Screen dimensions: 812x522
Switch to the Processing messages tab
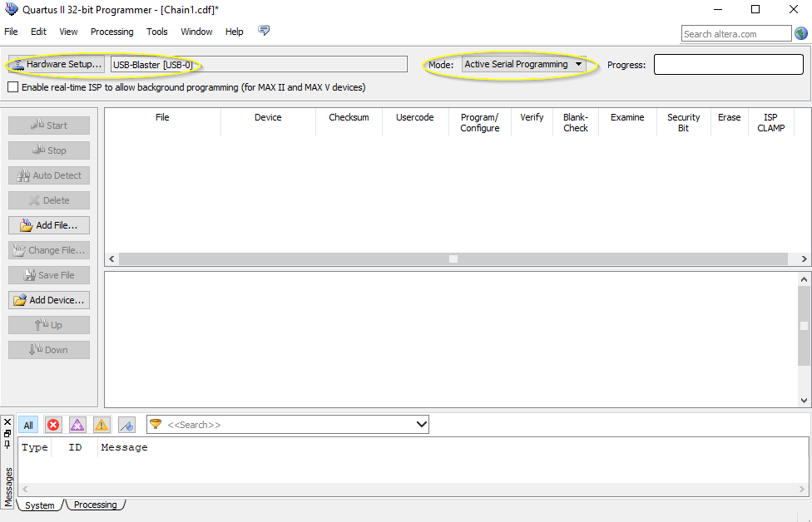96,505
